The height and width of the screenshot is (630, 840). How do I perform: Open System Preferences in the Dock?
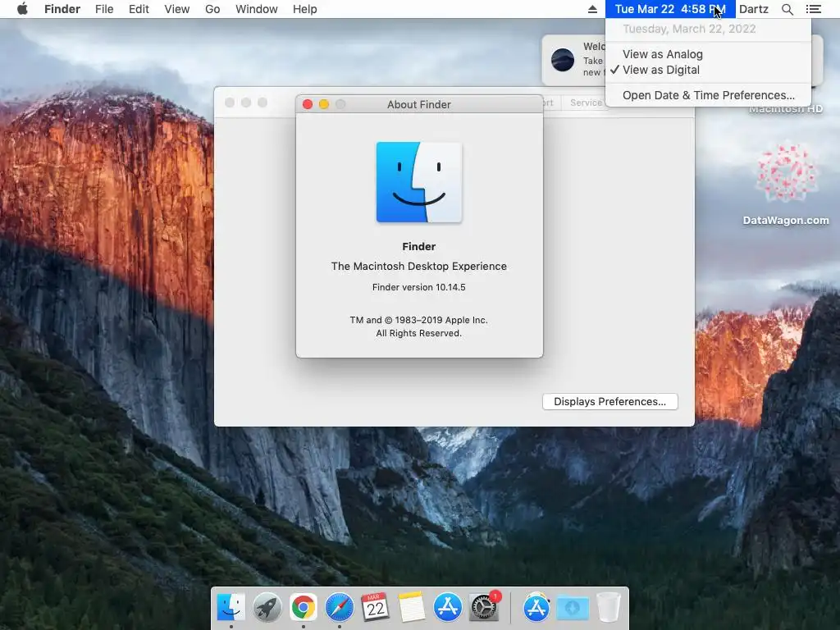click(484, 607)
